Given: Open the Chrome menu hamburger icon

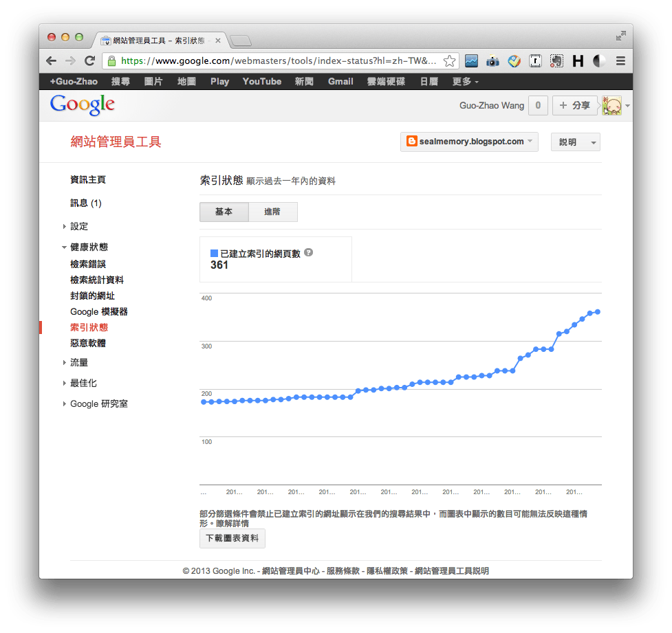Looking at the screenshot, I should point(619,60).
